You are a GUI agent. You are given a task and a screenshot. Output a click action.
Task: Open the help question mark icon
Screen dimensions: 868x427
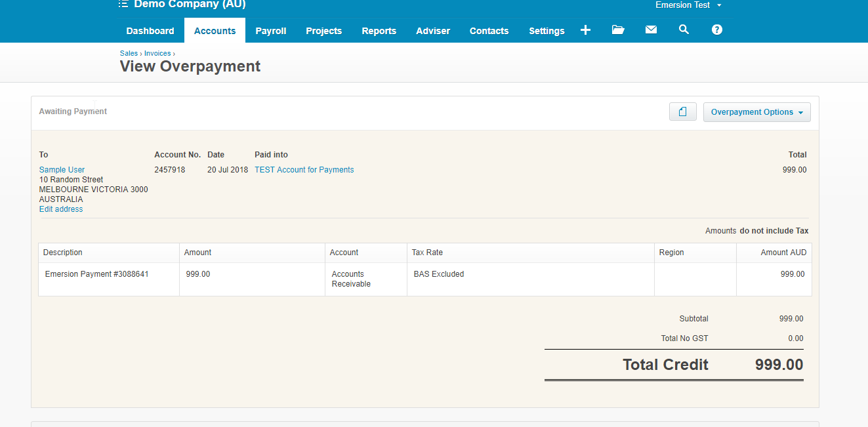(x=716, y=30)
